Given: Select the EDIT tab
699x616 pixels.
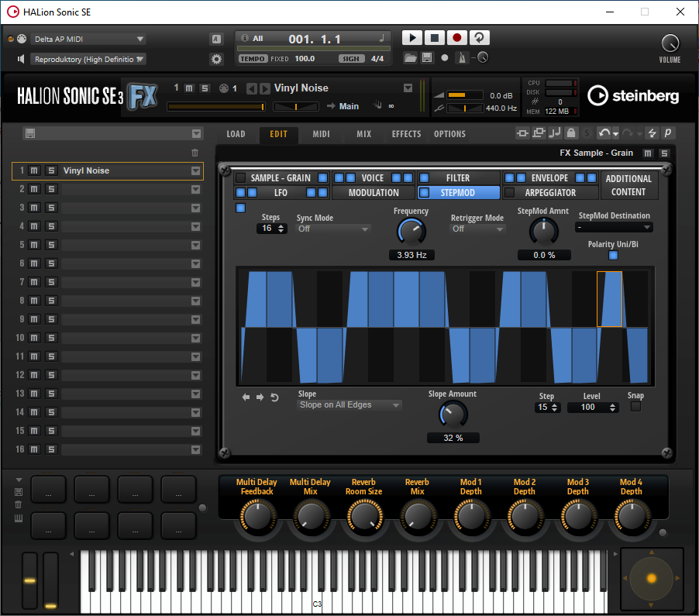Looking at the screenshot, I should point(279,134).
